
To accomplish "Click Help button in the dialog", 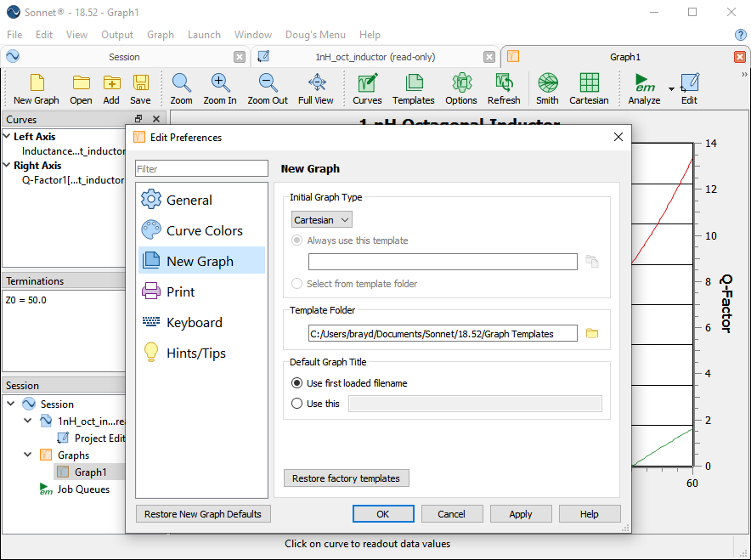I will click(590, 514).
